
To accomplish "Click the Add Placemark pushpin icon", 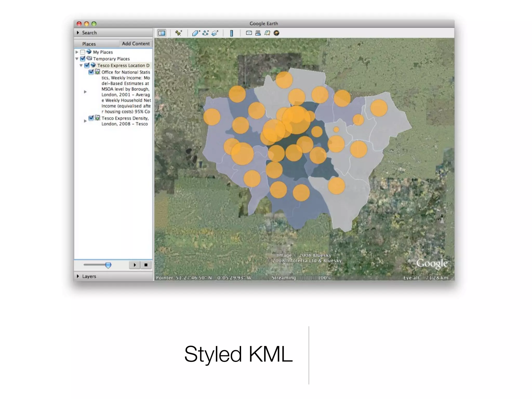I will pos(178,33).
